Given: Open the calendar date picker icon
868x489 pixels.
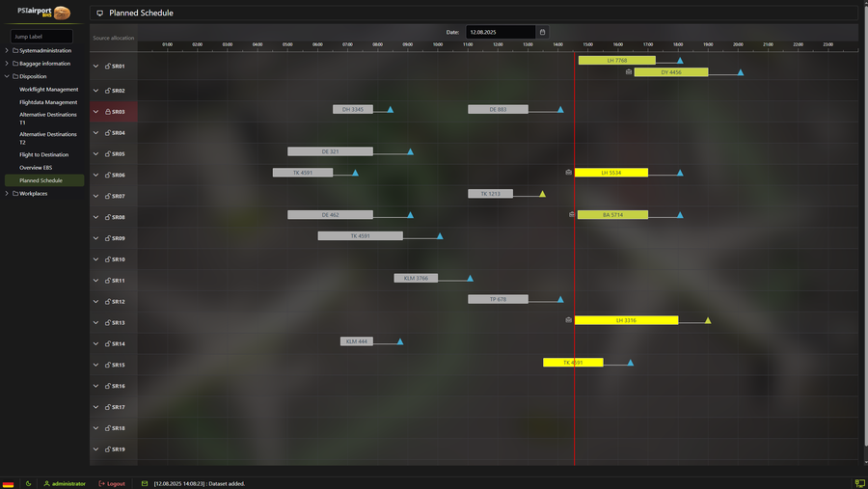Looking at the screenshot, I should tap(542, 32).
